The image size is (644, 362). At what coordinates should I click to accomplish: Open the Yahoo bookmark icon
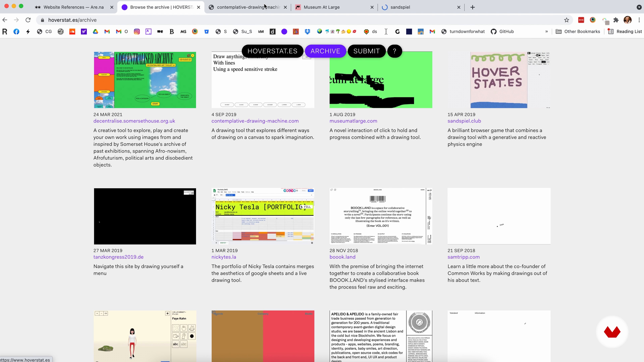click(84, 32)
